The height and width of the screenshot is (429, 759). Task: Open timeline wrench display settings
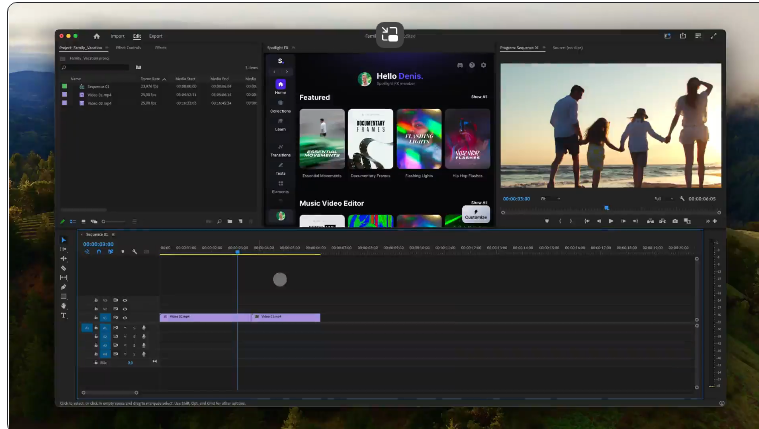pyautogui.click(x=134, y=251)
